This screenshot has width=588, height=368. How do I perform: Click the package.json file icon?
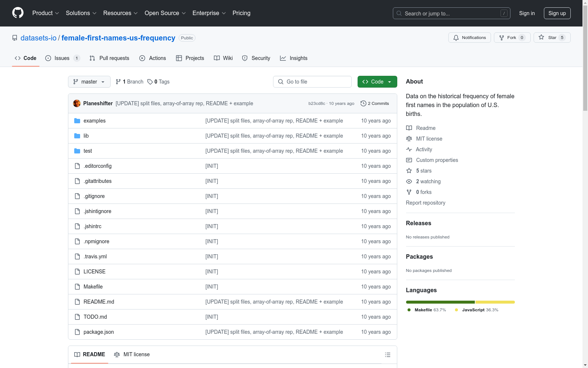[x=77, y=332]
